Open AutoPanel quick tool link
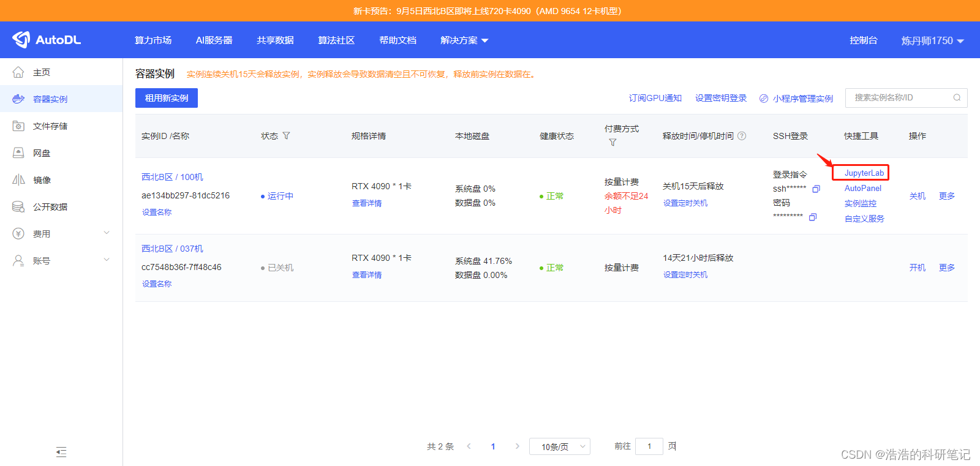Image resolution: width=980 pixels, height=466 pixels. click(863, 189)
